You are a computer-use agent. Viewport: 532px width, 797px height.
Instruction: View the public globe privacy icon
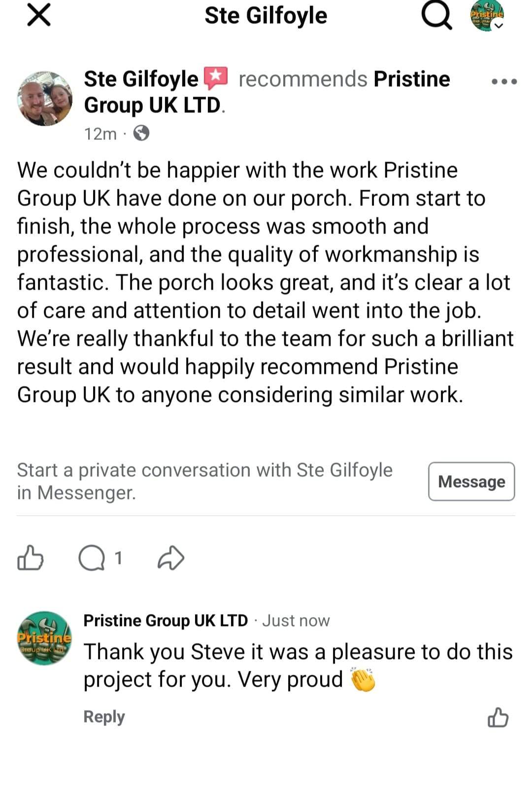(141, 133)
